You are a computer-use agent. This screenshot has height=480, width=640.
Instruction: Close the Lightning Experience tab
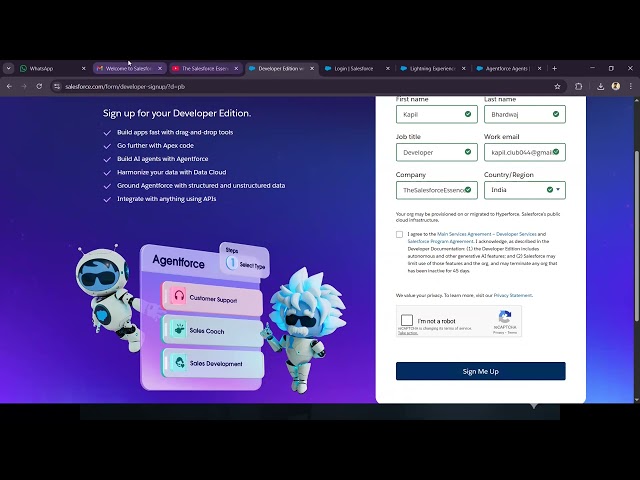[464, 69]
